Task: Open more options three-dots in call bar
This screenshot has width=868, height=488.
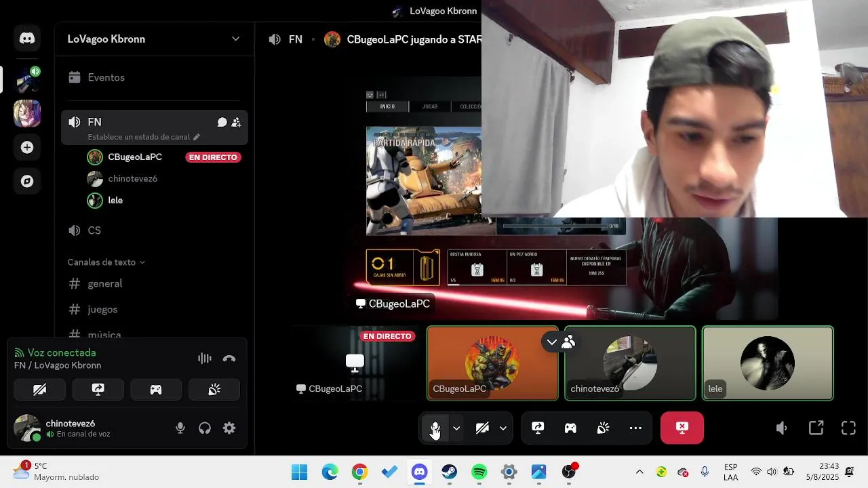Action: click(x=635, y=428)
